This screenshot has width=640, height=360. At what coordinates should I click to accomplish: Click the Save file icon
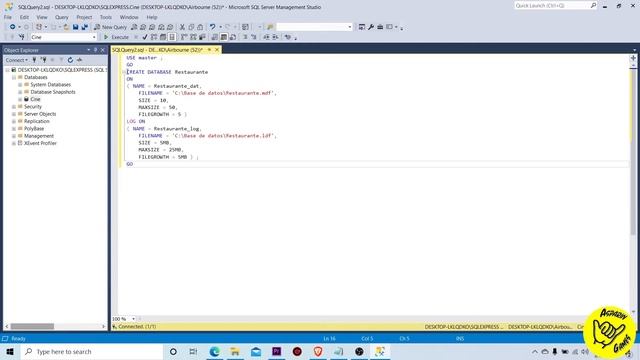[76, 27]
